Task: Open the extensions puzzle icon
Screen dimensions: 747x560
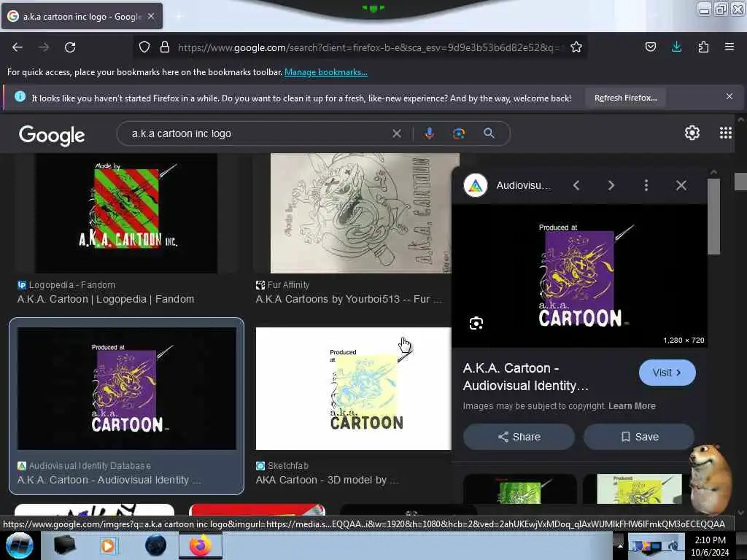Action: (x=703, y=47)
